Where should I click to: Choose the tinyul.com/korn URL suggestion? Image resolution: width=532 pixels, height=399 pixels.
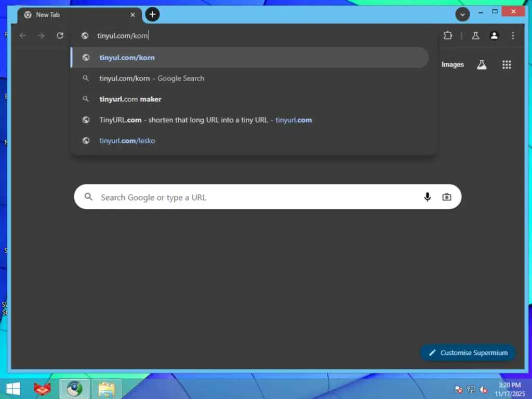tap(250, 58)
